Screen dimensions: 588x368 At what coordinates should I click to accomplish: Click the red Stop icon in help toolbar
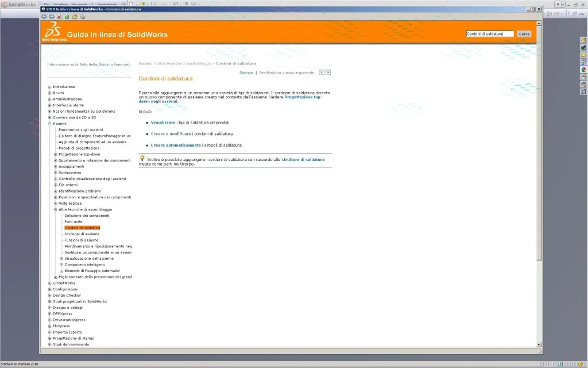(59, 17)
